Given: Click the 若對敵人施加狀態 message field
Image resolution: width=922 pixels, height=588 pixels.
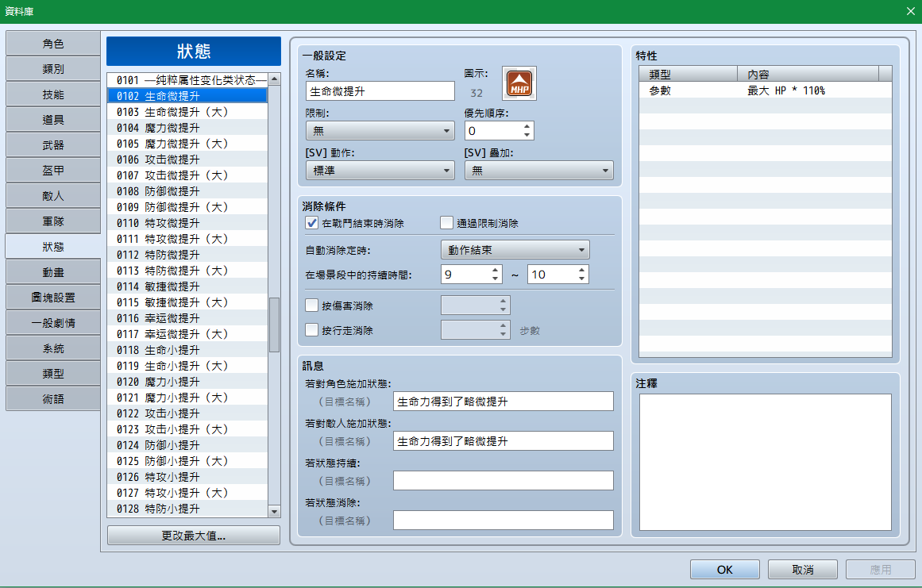Looking at the screenshot, I should pyautogui.click(x=503, y=441).
